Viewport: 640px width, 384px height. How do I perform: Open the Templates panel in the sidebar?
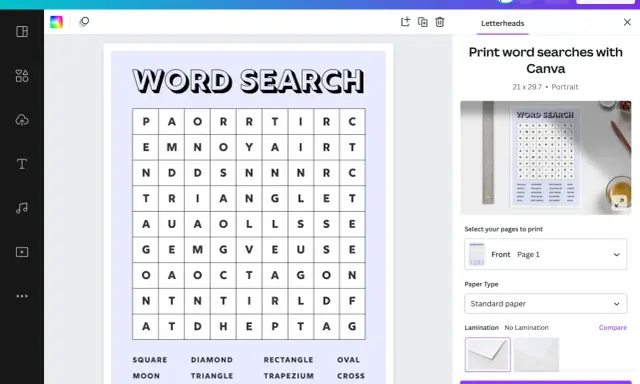point(22,31)
